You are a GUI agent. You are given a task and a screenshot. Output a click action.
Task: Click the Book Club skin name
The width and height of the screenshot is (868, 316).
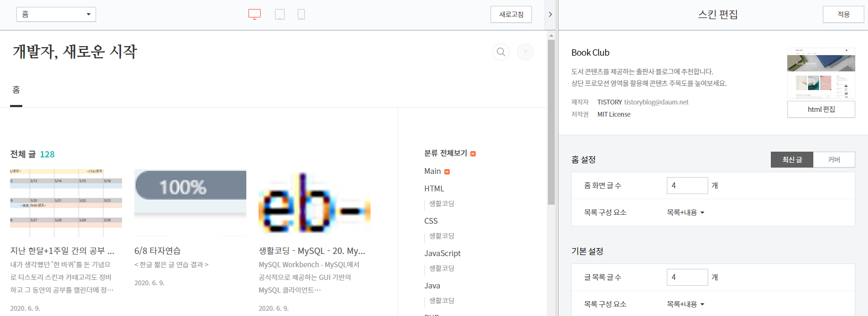click(590, 52)
